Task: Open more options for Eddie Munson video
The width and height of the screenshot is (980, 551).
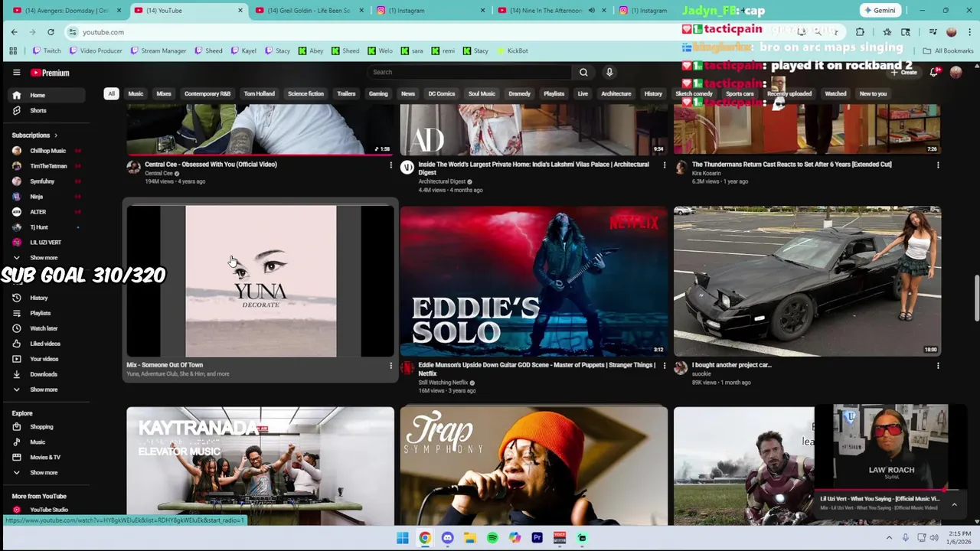Action: coord(664,366)
